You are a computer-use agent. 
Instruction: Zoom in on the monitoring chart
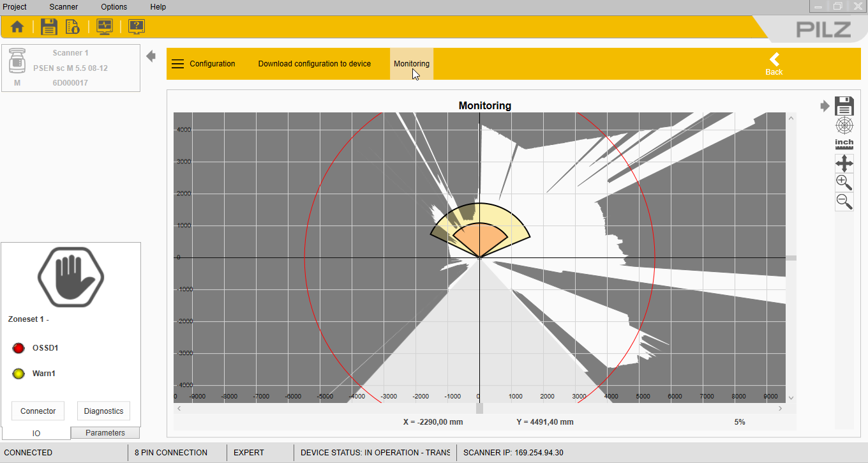(844, 182)
